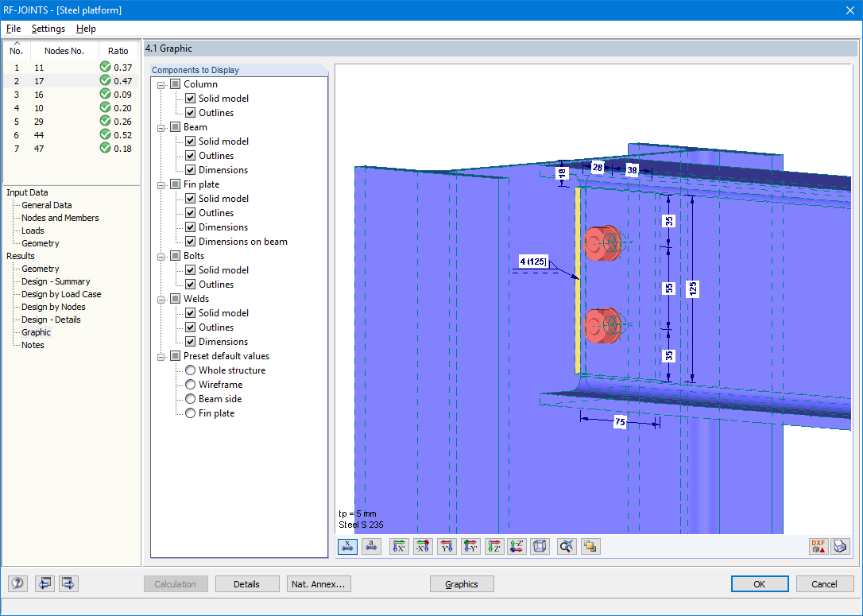Screen dimensions: 863x616
Task: Click green check icon for node 11
Action: click(x=105, y=67)
